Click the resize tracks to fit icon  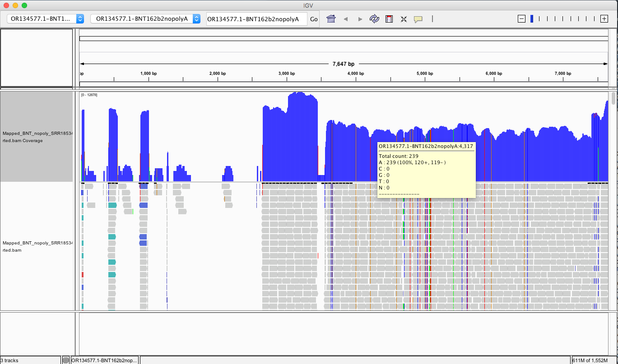pyautogui.click(x=404, y=19)
